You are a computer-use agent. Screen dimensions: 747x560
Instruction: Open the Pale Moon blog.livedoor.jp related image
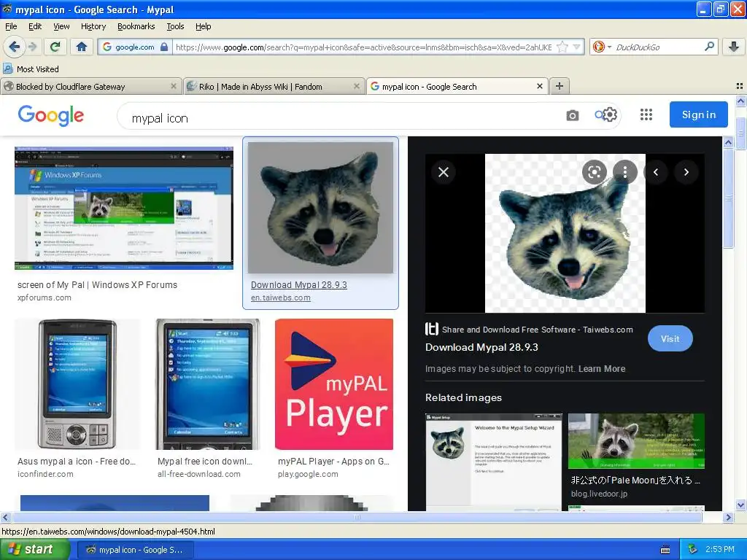pyautogui.click(x=636, y=441)
